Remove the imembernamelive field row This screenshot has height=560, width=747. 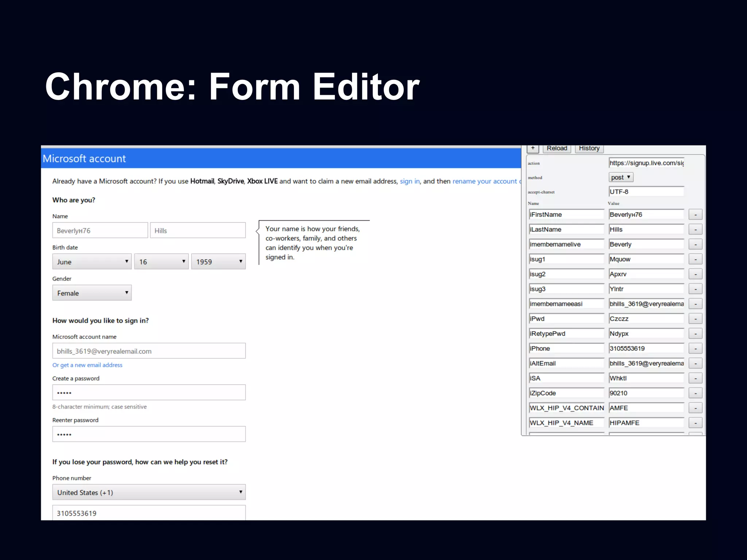(695, 244)
